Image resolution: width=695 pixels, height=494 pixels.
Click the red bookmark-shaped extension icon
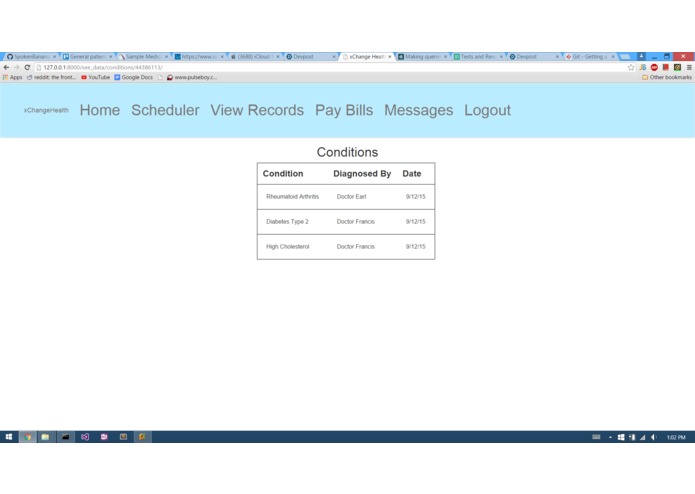click(666, 67)
